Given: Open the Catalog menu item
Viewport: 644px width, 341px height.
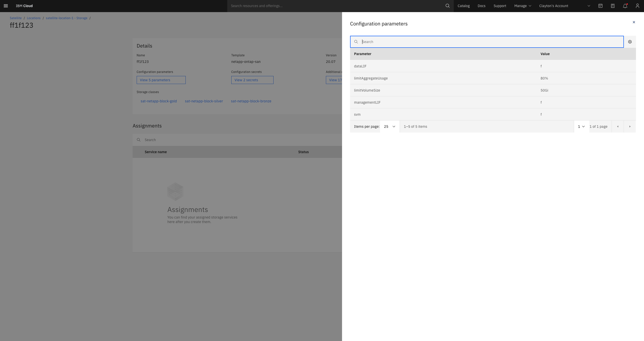Looking at the screenshot, I should point(463,6).
